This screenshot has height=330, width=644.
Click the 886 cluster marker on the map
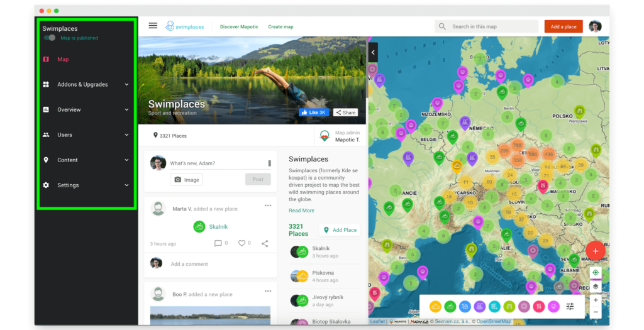click(533, 155)
